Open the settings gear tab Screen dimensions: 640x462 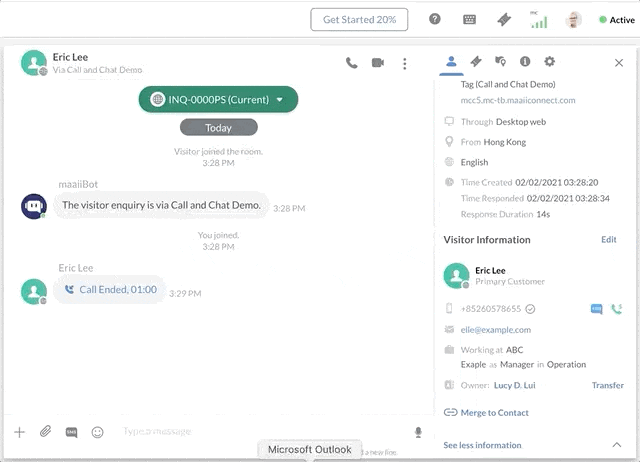pyautogui.click(x=549, y=62)
